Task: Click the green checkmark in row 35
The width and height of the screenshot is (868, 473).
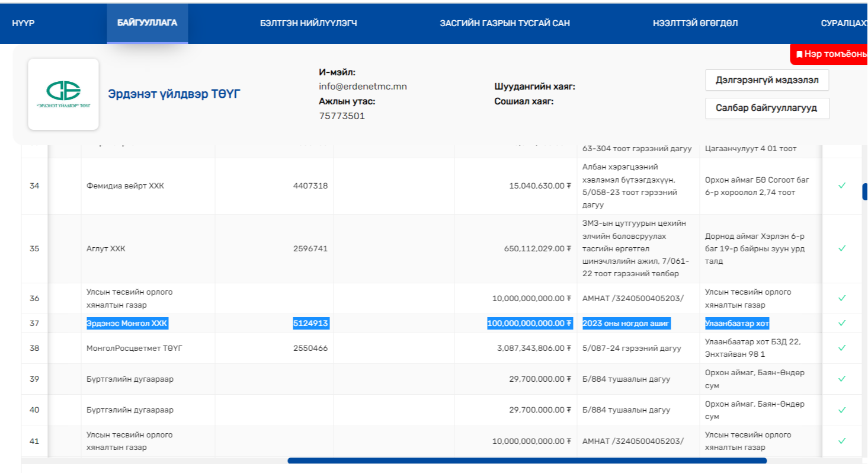Action: pyautogui.click(x=841, y=248)
